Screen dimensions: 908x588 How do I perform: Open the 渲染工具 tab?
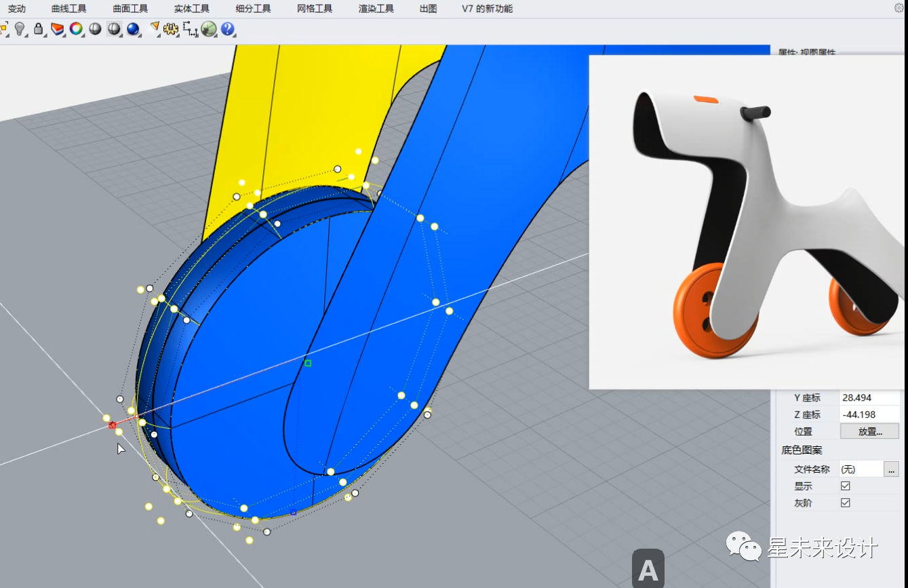point(376,9)
